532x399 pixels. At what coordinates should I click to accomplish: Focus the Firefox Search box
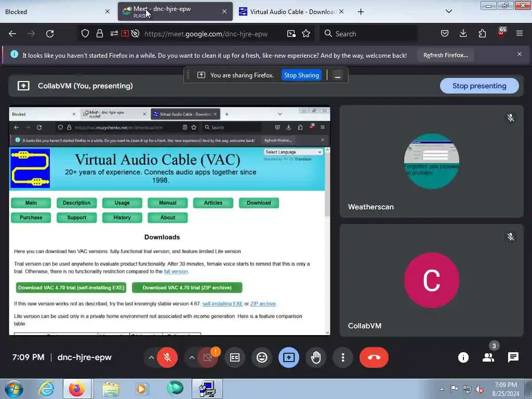coord(368,34)
